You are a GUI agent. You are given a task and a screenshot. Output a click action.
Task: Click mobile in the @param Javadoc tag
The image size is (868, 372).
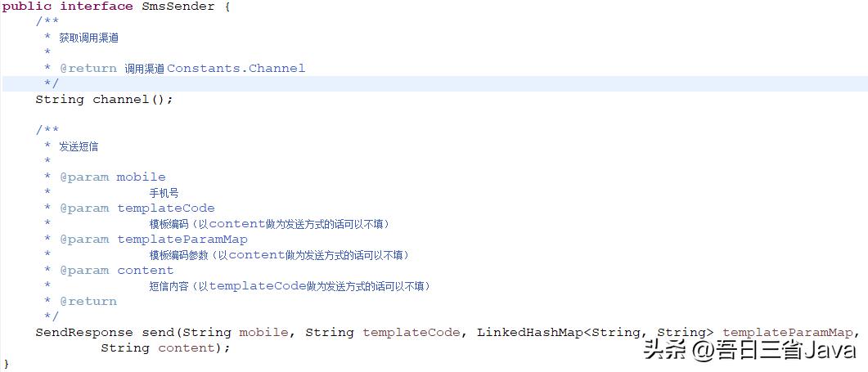pyautogui.click(x=141, y=177)
